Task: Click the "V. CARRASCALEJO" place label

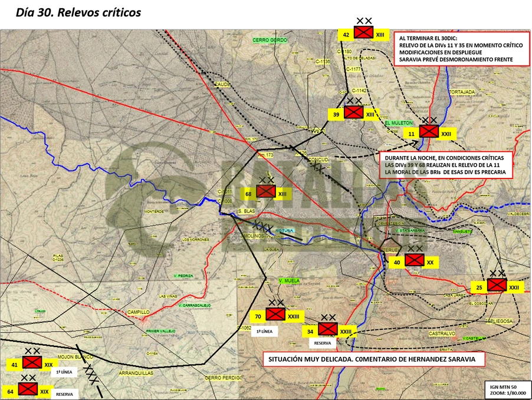Action: tap(195, 305)
